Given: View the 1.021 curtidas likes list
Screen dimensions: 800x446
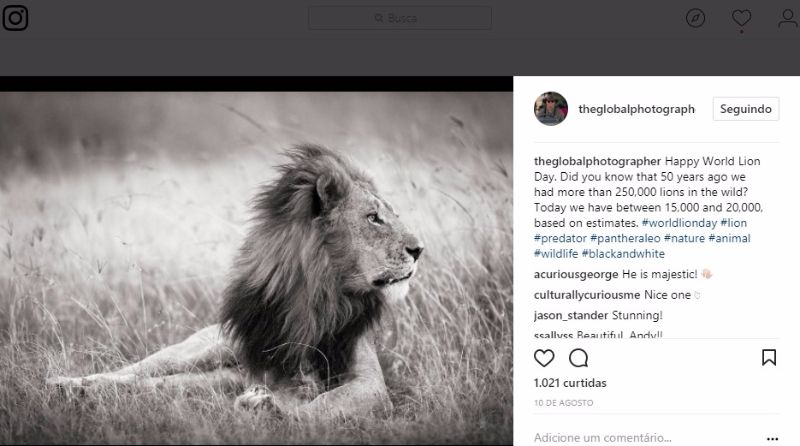Looking at the screenshot, I should (x=570, y=383).
